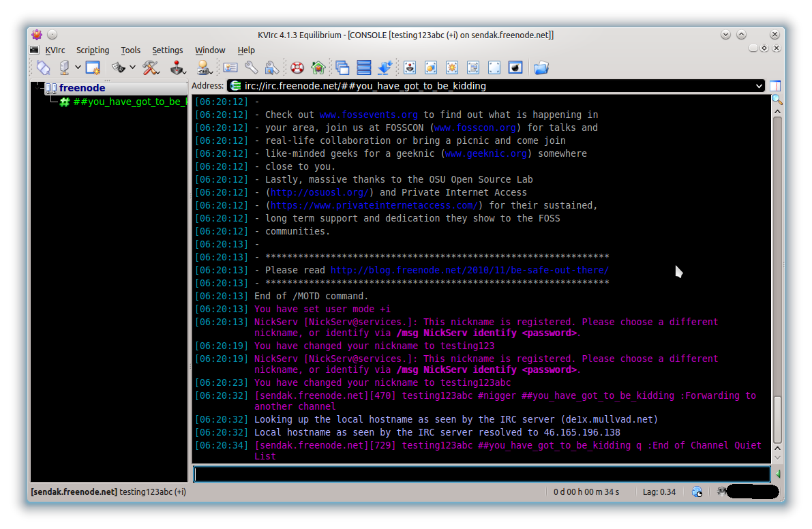
Task: Open the Scripting menu
Action: (x=93, y=50)
